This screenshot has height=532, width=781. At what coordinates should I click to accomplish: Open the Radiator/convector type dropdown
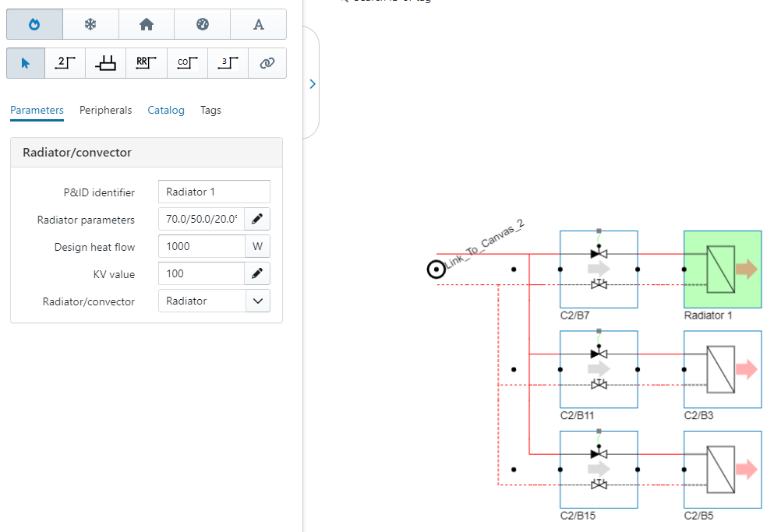pos(257,301)
